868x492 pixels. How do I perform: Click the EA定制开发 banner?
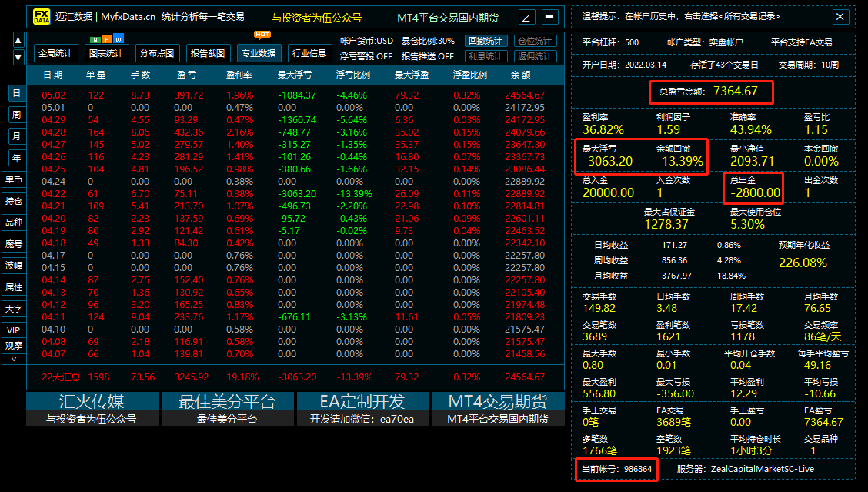(x=362, y=409)
